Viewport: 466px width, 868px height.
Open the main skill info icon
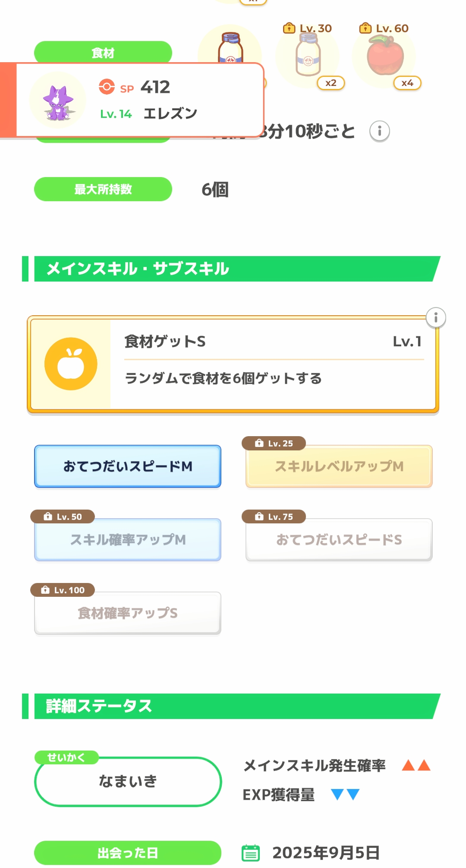point(435,318)
